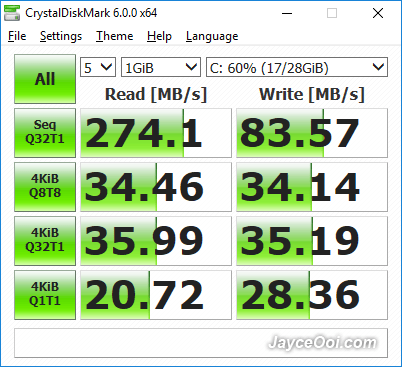
Task: Start the 4KiB Q32T1 test
Action: tap(45, 241)
